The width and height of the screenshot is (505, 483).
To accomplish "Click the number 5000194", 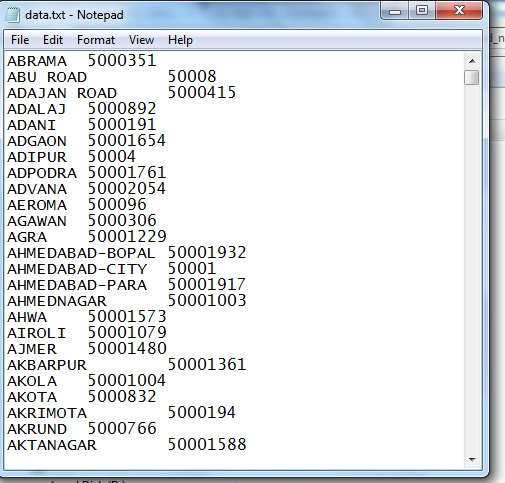I will click(202, 413).
